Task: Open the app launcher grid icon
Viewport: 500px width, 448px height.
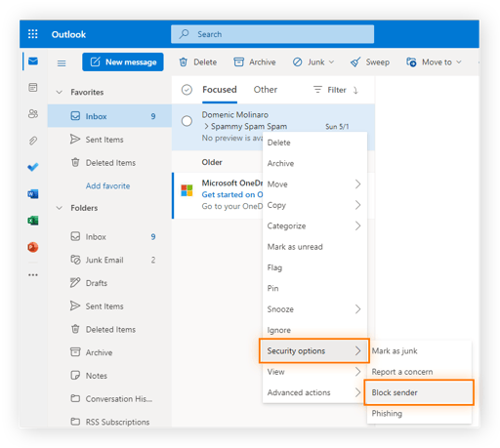Action: pos(33,34)
